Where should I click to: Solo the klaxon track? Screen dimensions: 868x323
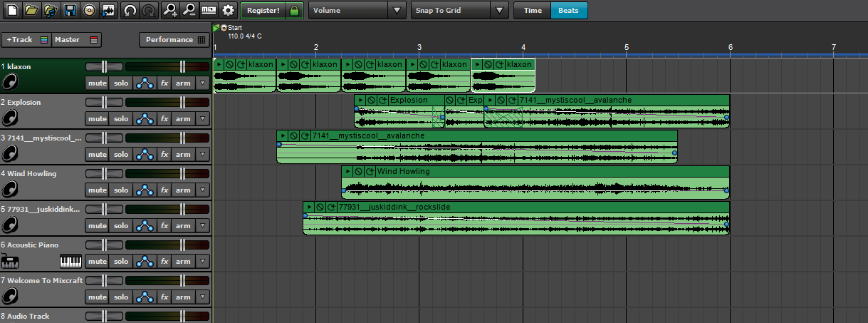click(121, 83)
